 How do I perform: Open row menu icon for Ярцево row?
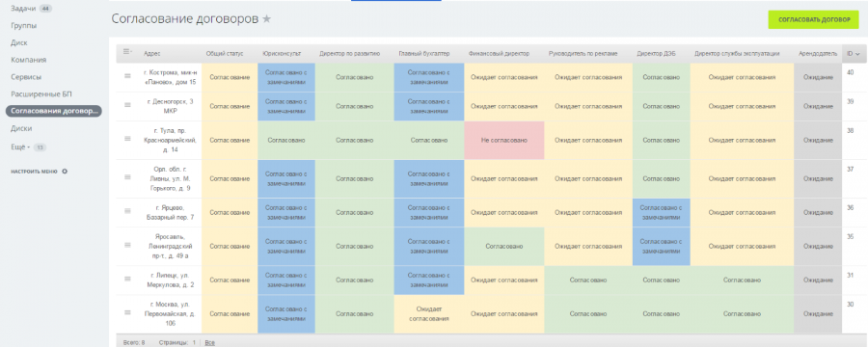point(127,211)
